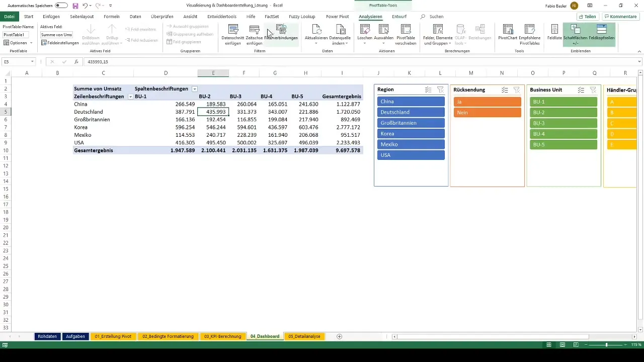Screen dimensions: 644x362
Task: Click the horizontal scrollbar thumb
Action: pos(493,336)
